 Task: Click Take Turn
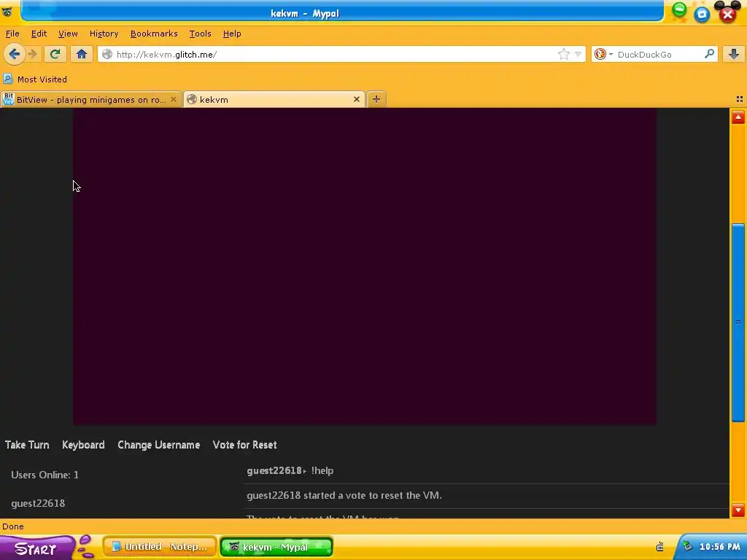coord(27,445)
